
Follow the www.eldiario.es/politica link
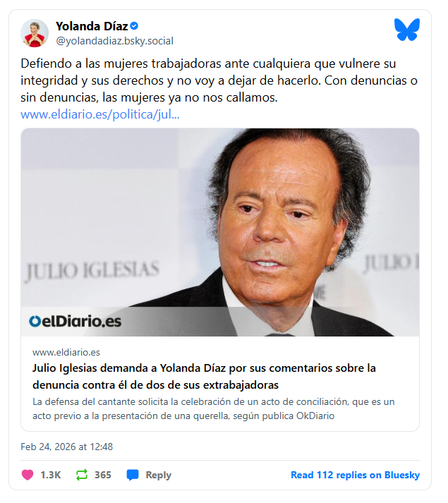pos(99,114)
